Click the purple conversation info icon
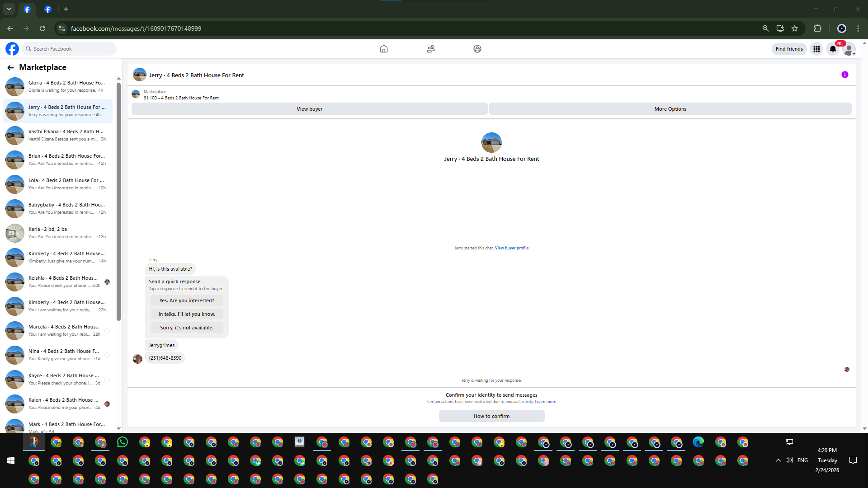Viewport: 868px width, 488px height. [844, 75]
